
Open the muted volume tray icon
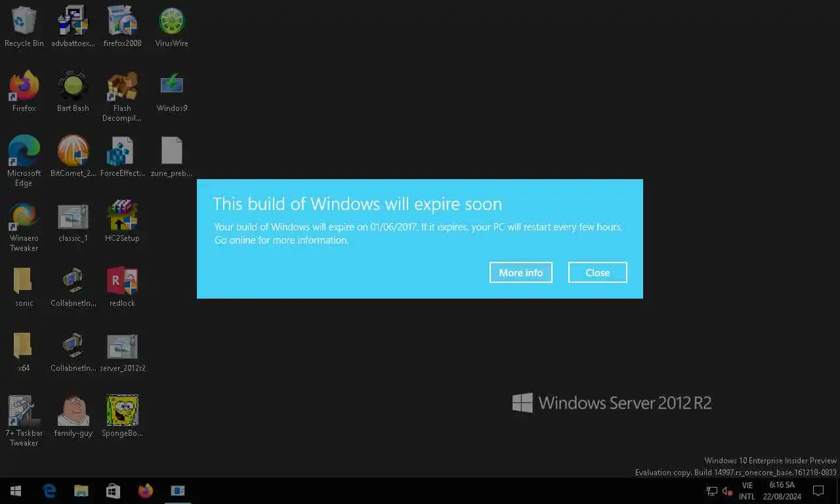click(x=727, y=491)
